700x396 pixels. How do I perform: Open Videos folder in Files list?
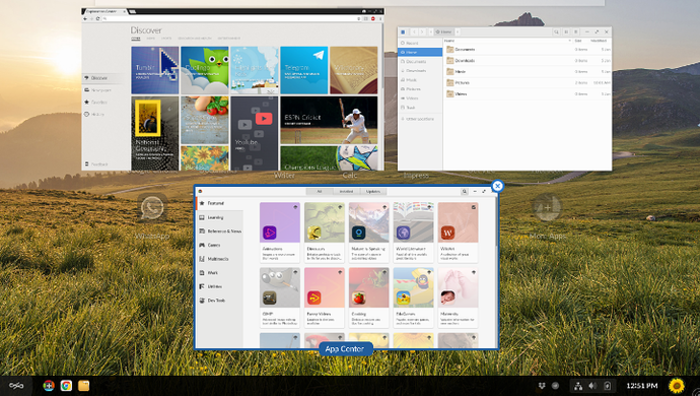point(527,94)
